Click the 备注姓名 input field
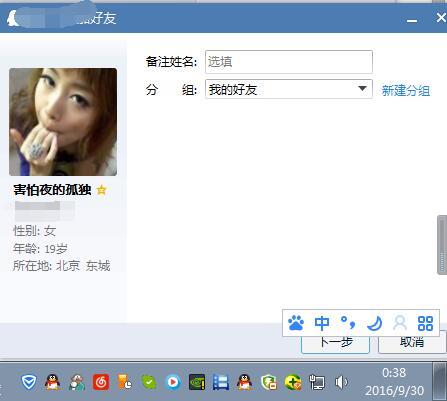Viewport: 447px width, 401px height. click(x=289, y=62)
